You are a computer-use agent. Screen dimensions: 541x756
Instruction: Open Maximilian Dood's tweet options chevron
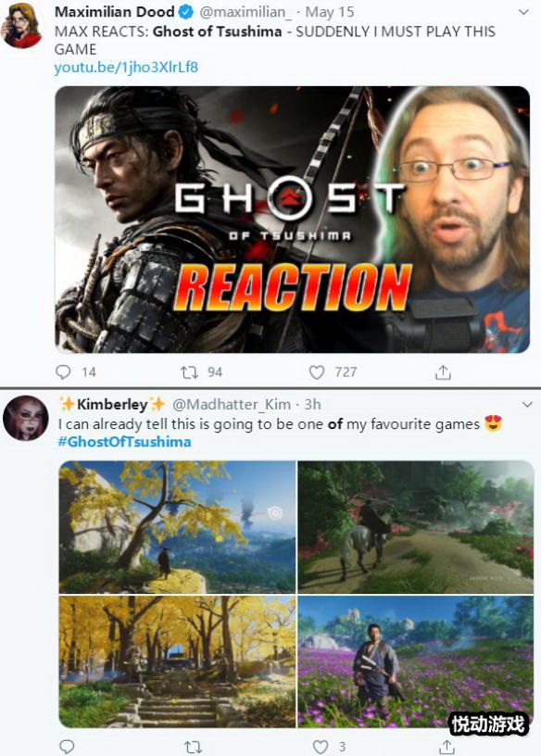click(523, 12)
